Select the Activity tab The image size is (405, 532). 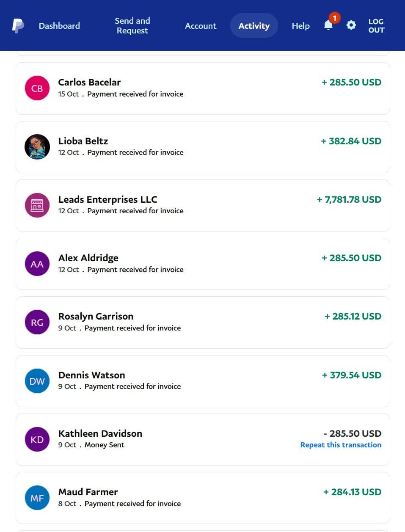(254, 26)
